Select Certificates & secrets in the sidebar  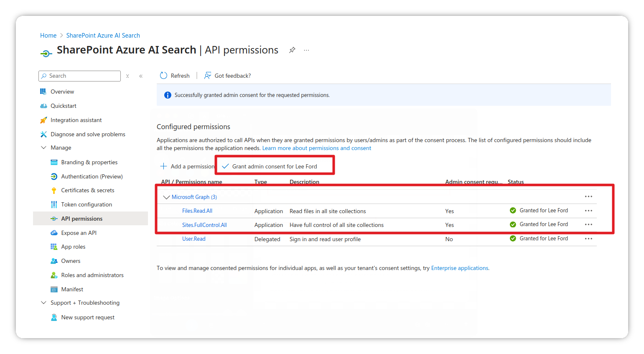88,190
